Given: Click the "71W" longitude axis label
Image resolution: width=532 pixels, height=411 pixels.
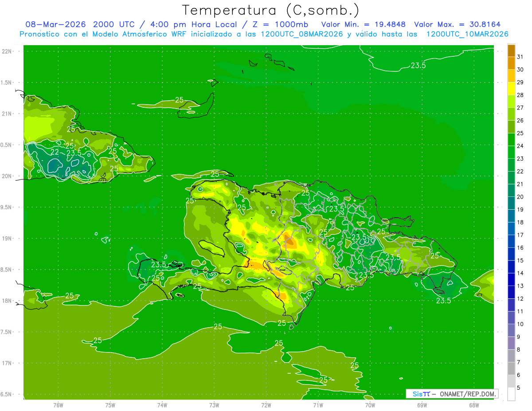Looking at the screenshot, I should pyautogui.click(x=318, y=405).
